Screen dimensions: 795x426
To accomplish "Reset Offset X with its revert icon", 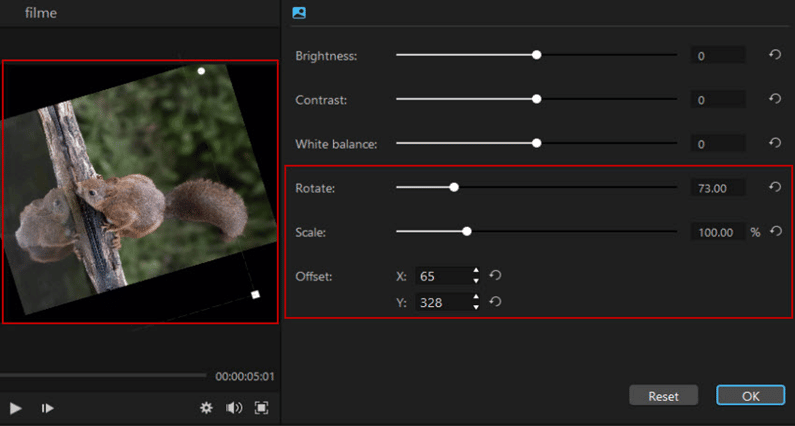I will coord(495,275).
